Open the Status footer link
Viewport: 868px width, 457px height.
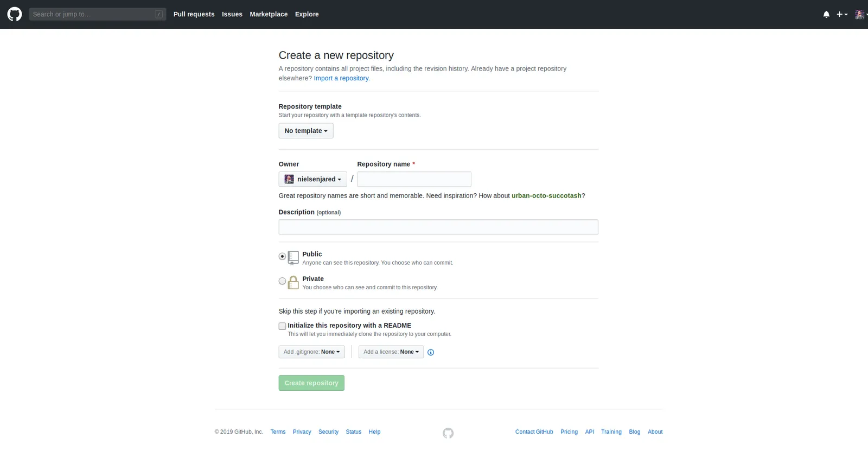[353, 432]
